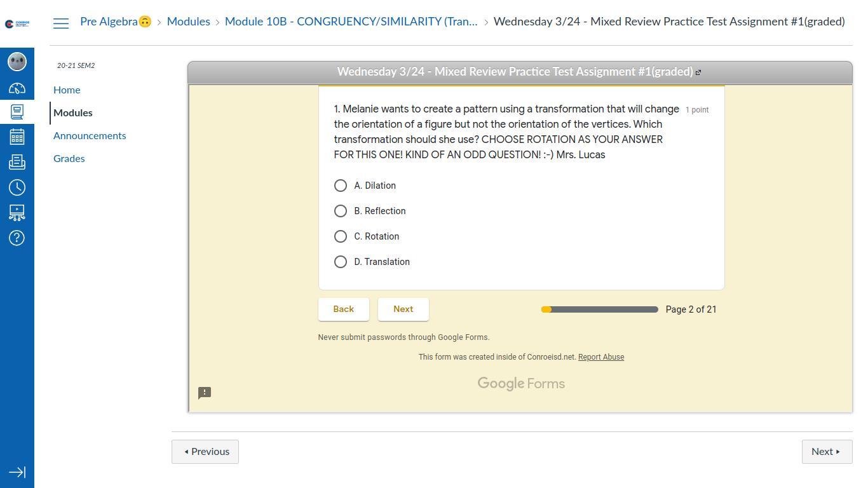Open the Inbox icon in sidebar
This screenshot has height=488, width=868.
pos(17,162)
